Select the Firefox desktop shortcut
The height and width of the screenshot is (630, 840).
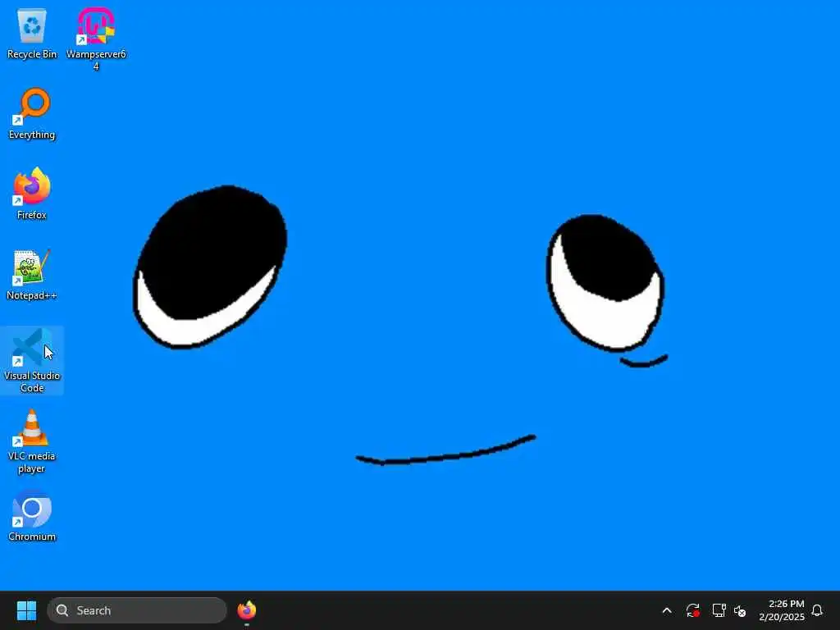(32, 194)
